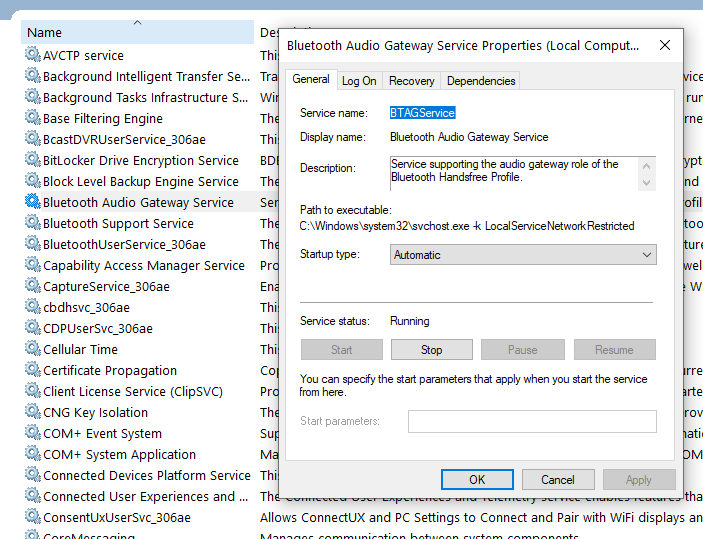The height and width of the screenshot is (539, 703).
Task: Click the Stop service button
Action: [432, 350]
